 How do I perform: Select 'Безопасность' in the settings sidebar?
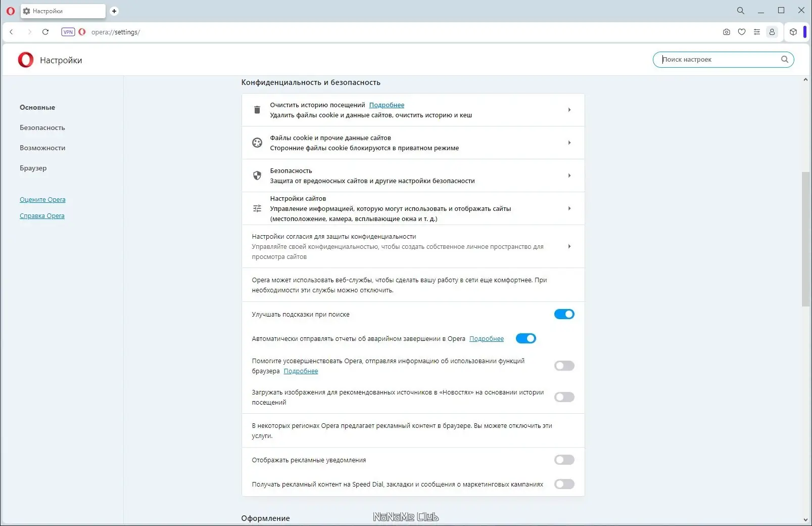[x=42, y=127]
